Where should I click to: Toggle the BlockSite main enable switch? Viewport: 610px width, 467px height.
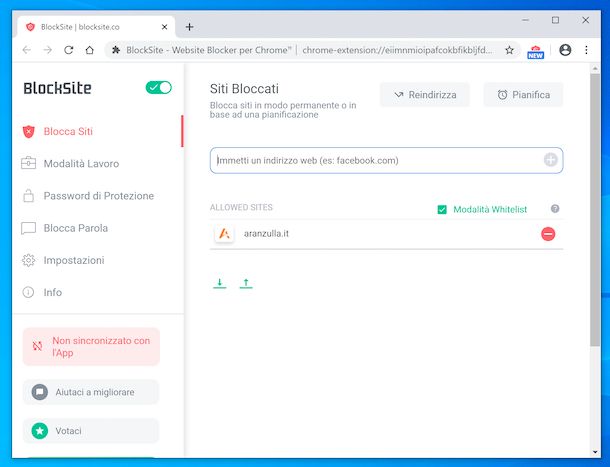(158, 88)
